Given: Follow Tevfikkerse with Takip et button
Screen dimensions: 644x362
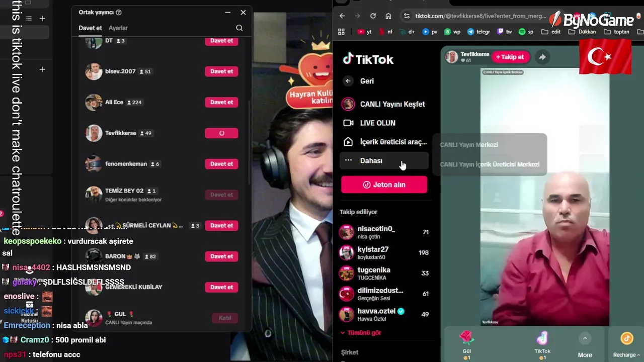Looking at the screenshot, I should pos(510,57).
